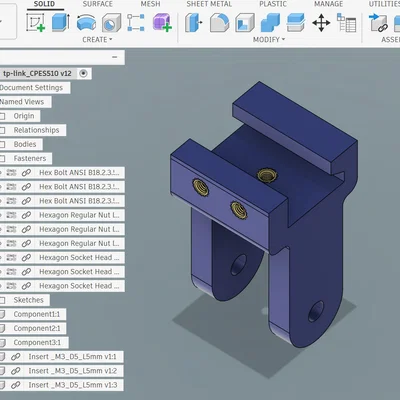Collapse the browser panel with minus button
The width and height of the screenshot is (400, 400).
coord(115,57)
